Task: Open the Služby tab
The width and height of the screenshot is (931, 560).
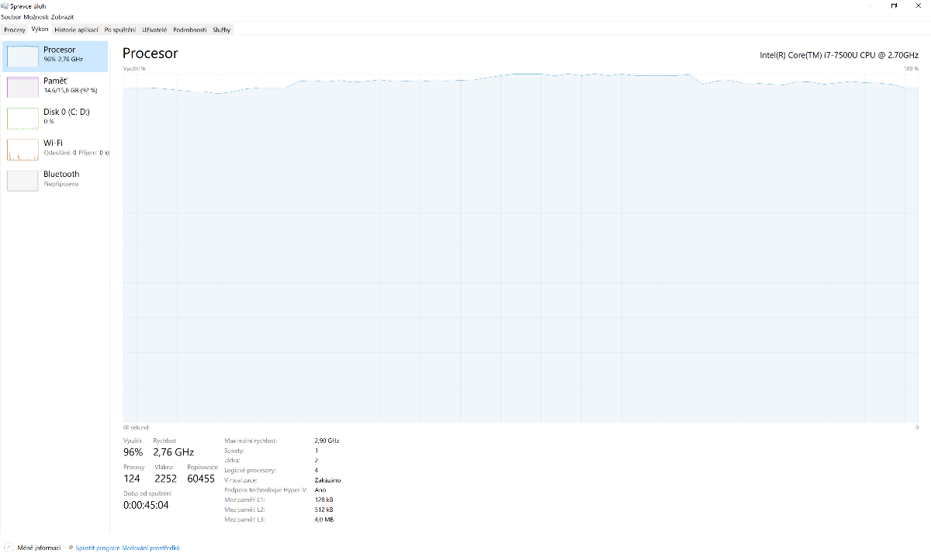Action: pos(222,29)
